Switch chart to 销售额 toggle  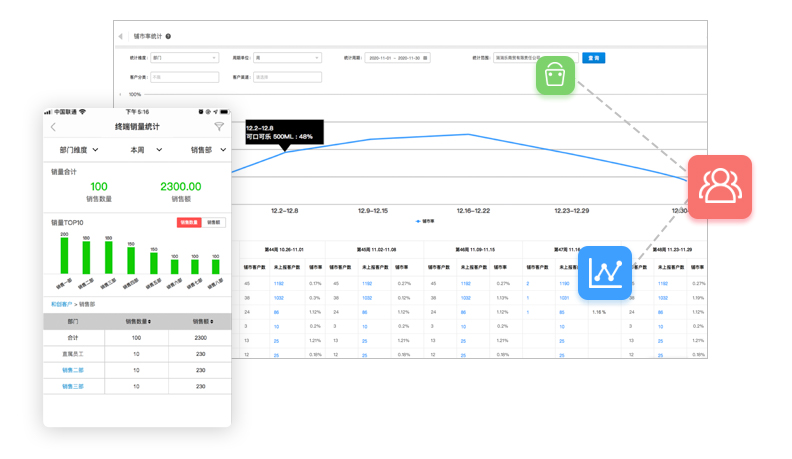[214, 223]
